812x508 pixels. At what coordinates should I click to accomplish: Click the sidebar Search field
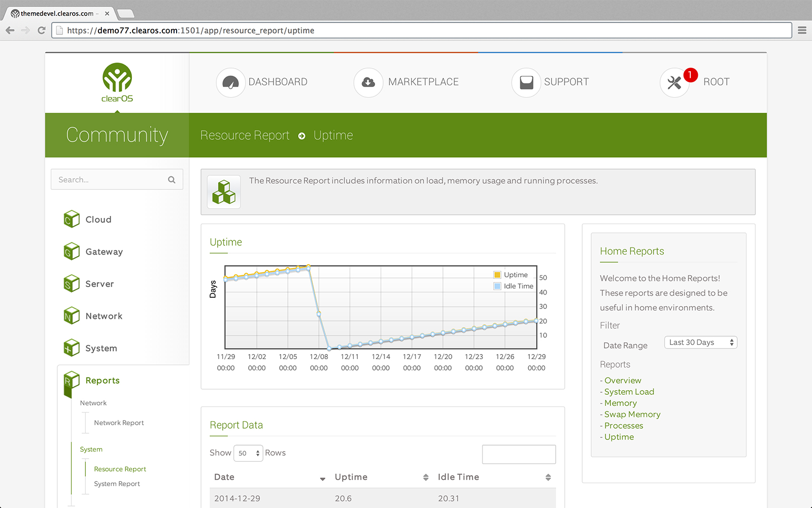tap(117, 179)
